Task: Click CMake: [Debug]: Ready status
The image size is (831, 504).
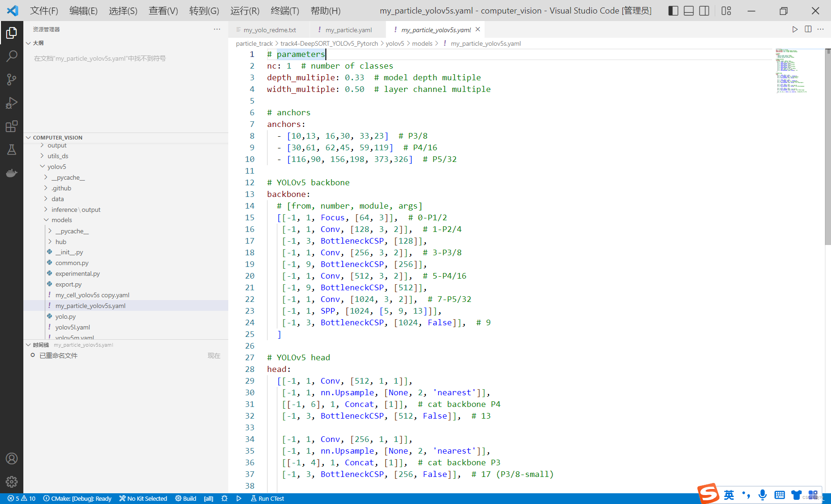Action: [77, 498]
